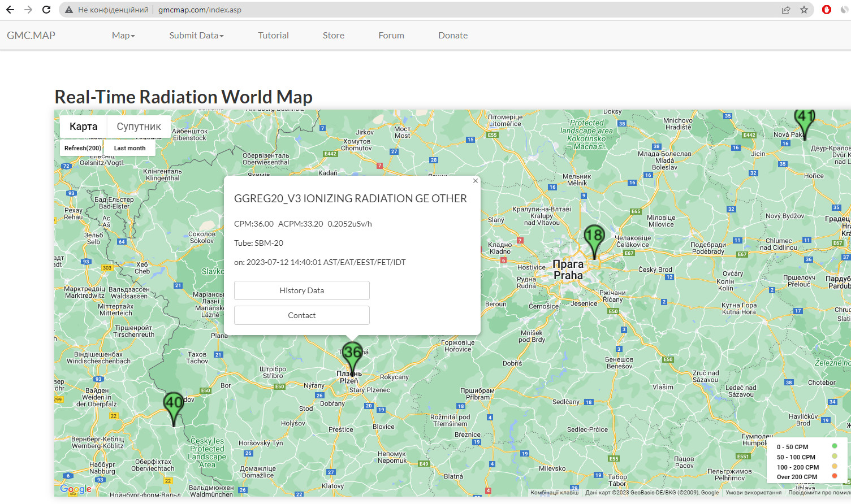The height and width of the screenshot is (504, 851).
Task: Open the Map dropdown menu
Action: pyautogui.click(x=123, y=35)
